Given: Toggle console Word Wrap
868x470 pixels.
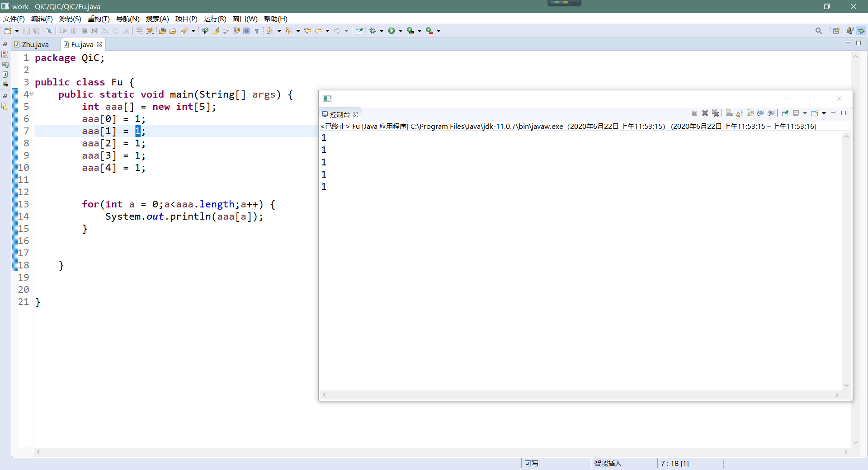Looking at the screenshot, I should point(750,113).
